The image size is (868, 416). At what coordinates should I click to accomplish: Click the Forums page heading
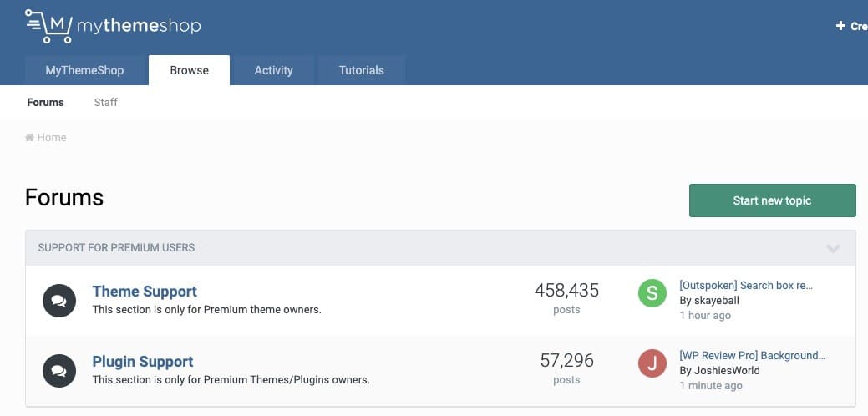64,197
